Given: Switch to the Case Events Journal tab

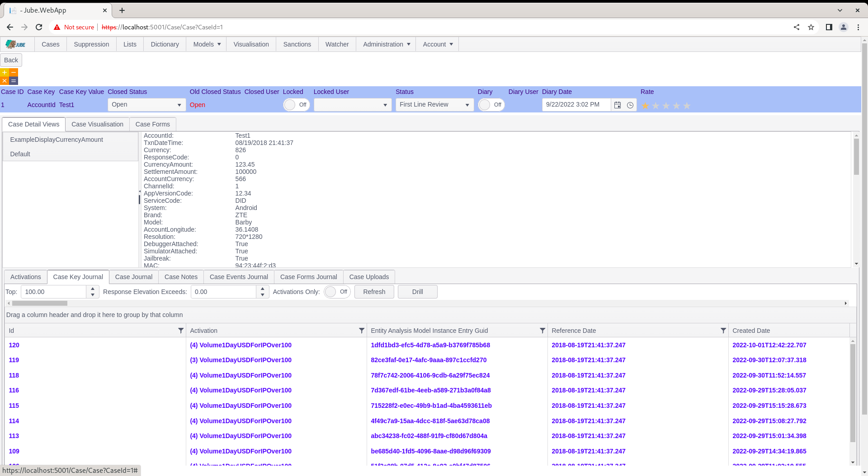Looking at the screenshot, I should 239,277.
